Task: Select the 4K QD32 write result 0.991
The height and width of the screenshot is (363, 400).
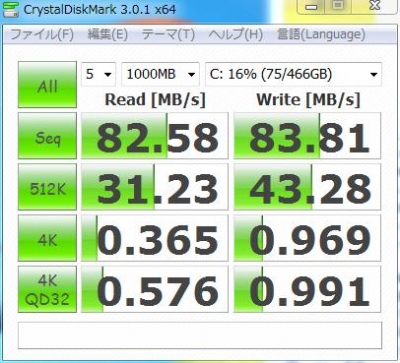Action: coord(307,289)
